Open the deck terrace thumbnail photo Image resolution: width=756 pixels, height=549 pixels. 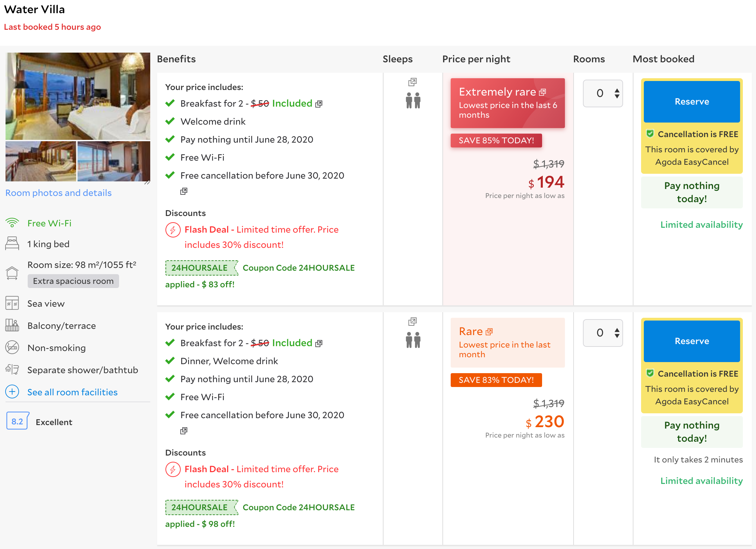coord(41,161)
